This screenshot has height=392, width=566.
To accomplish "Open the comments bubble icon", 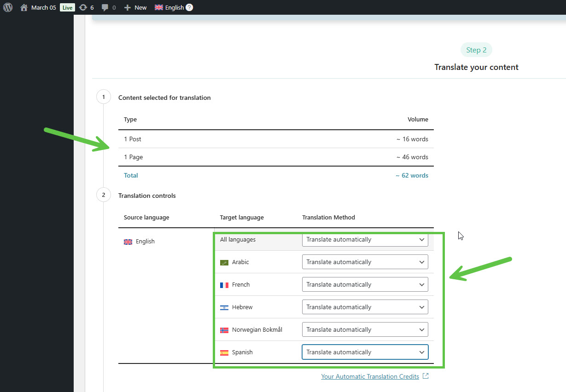I will click(x=105, y=7).
